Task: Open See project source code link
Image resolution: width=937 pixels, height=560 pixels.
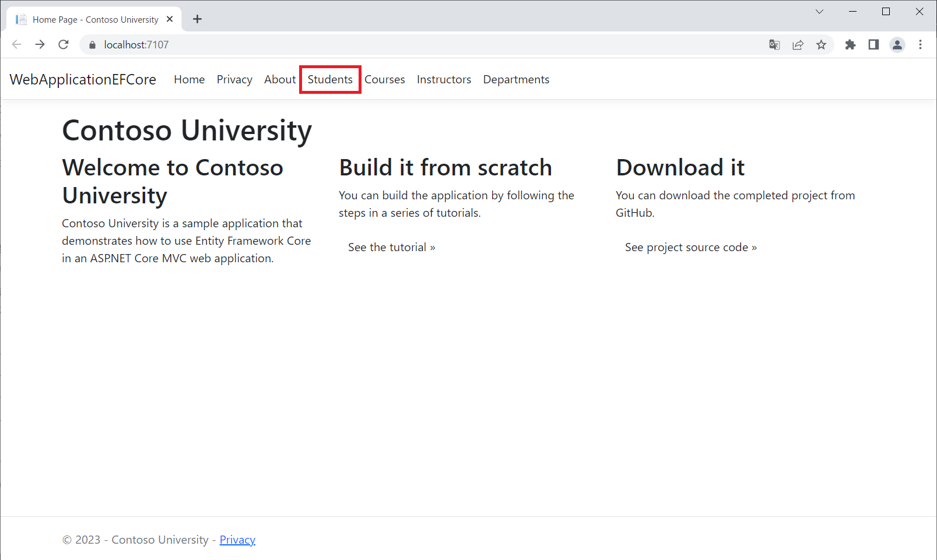Action: [x=690, y=248]
